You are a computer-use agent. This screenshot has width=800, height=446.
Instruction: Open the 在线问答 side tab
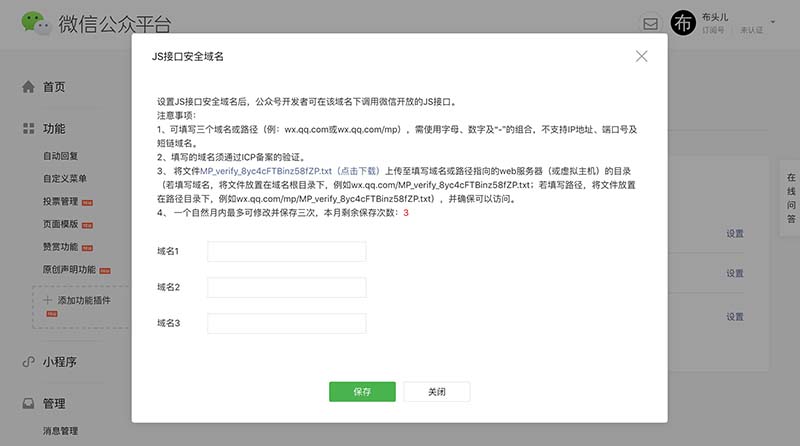(791, 198)
